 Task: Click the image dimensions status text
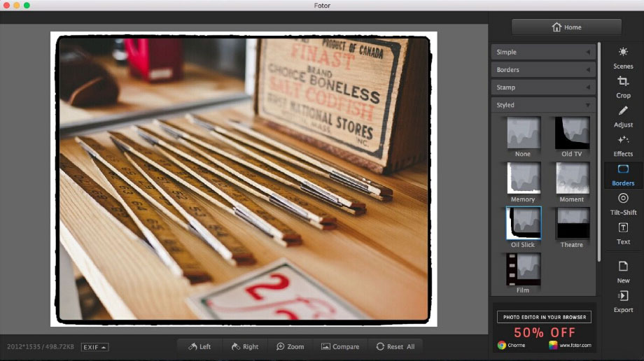pyautogui.click(x=41, y=346)
